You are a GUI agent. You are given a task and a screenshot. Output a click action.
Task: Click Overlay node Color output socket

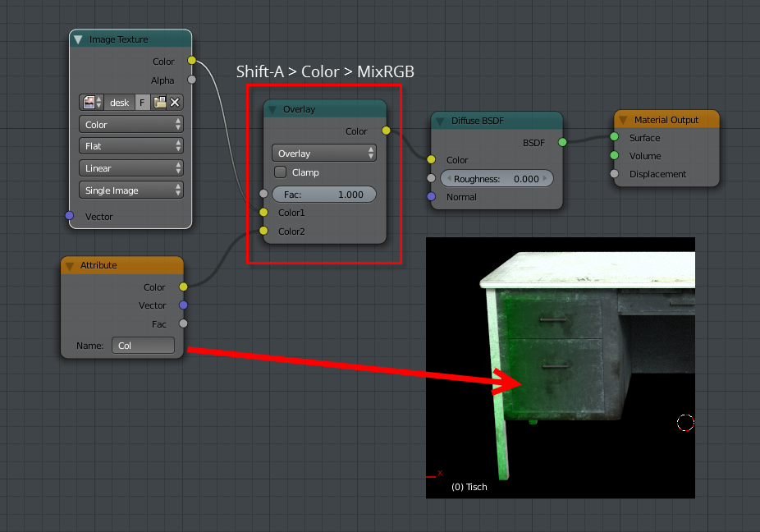pos(386,131)
